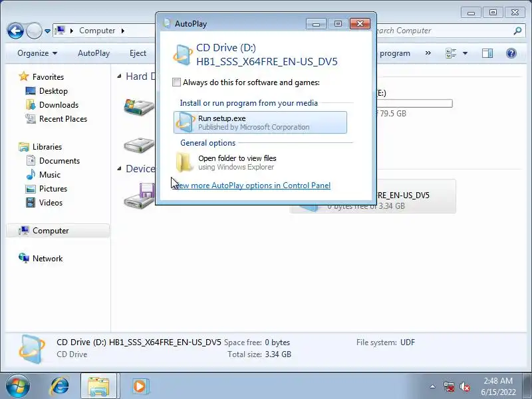Click AutoPlay in the Explorer toolbar

[x=94, y=53]
